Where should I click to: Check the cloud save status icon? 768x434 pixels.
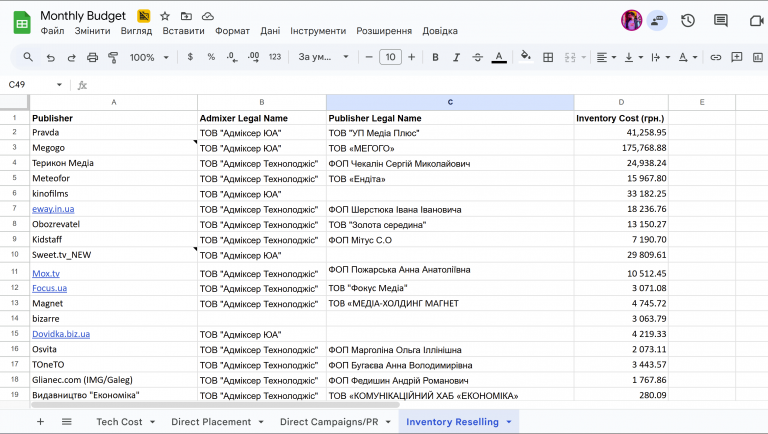(x=208, y=16)
